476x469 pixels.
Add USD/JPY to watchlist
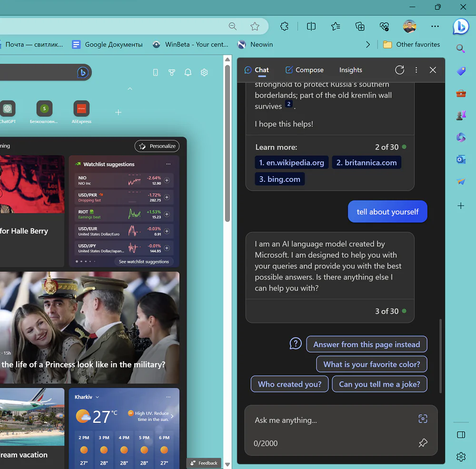(x=167, y=248)
